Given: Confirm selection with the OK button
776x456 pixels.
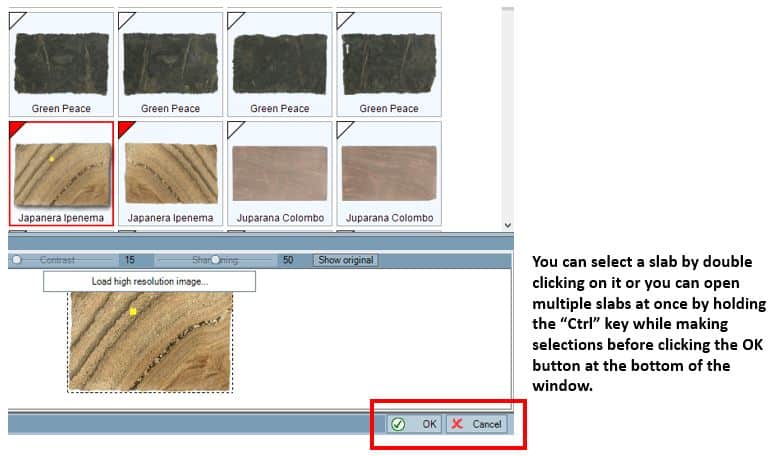Looking at the screenshot, I should click(416, 424).
